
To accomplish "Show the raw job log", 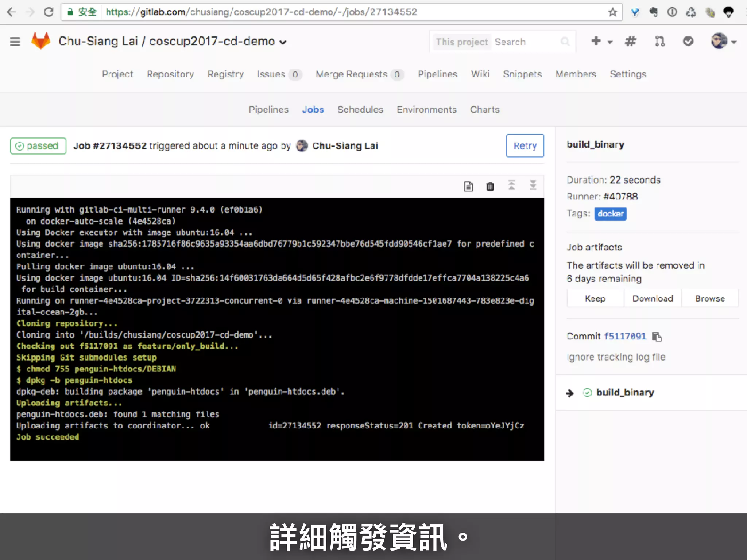I will [x=468, y=186].
